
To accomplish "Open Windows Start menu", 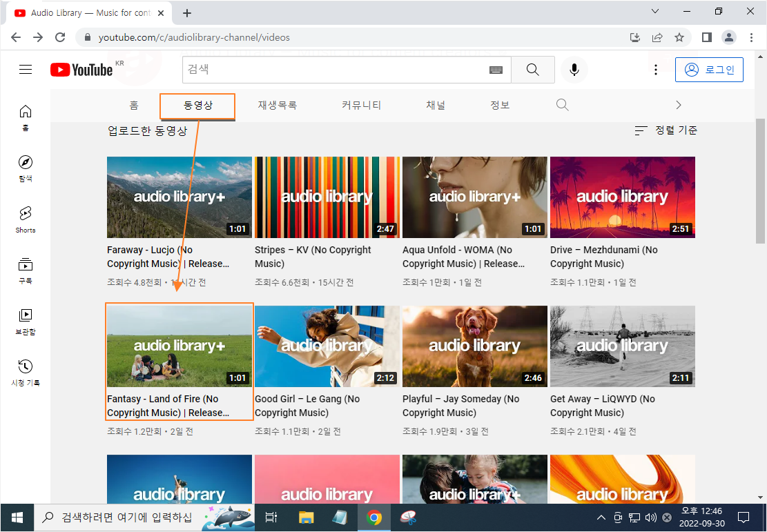I will (x=17, y=518).
